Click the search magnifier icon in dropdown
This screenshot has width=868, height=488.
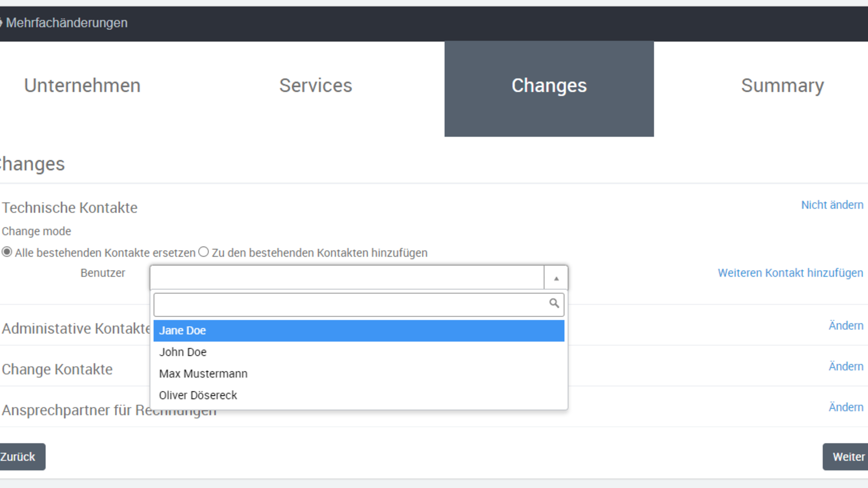click(x=554, y=303)
